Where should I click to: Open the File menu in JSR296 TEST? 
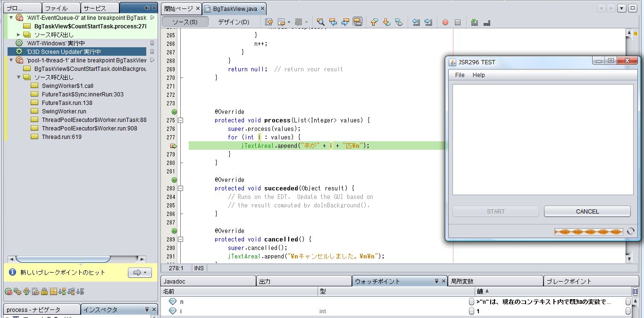(460, 75)
